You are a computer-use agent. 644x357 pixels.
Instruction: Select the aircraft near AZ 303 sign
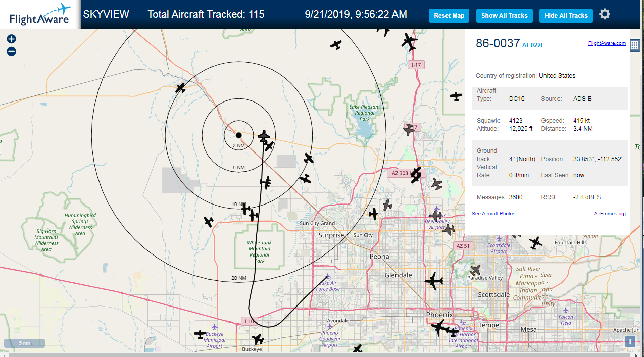click(416, 175)
